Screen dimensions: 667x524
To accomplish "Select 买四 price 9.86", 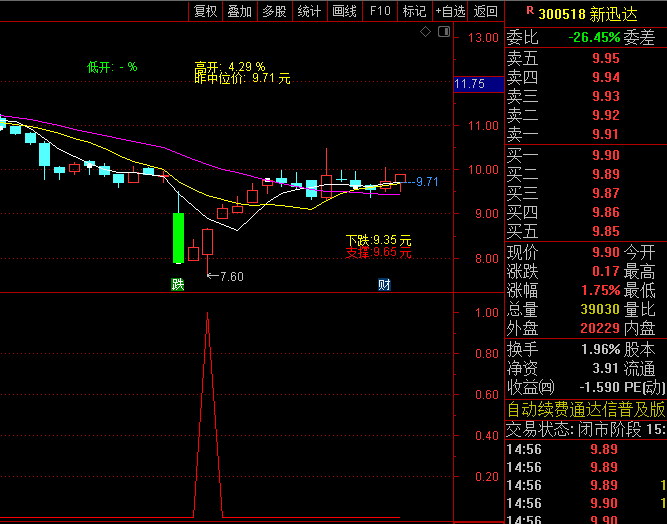I will pos(606,212).
